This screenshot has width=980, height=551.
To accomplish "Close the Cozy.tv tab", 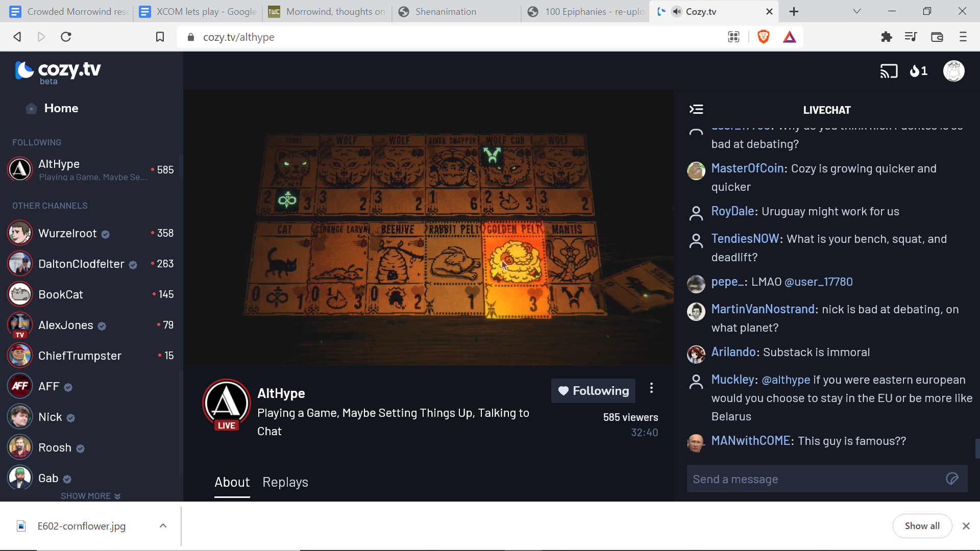I will (769, 11).
